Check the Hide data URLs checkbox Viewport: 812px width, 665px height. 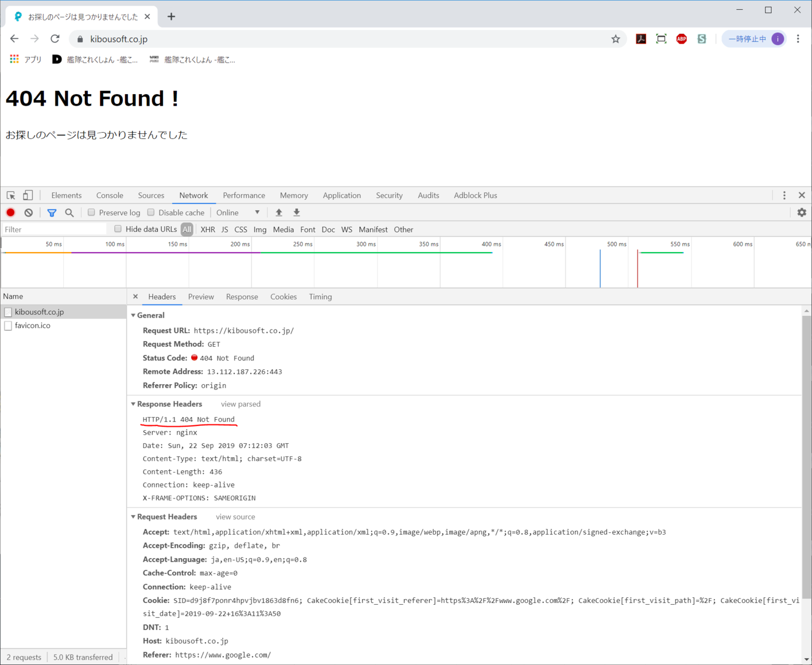coord(118,229)
